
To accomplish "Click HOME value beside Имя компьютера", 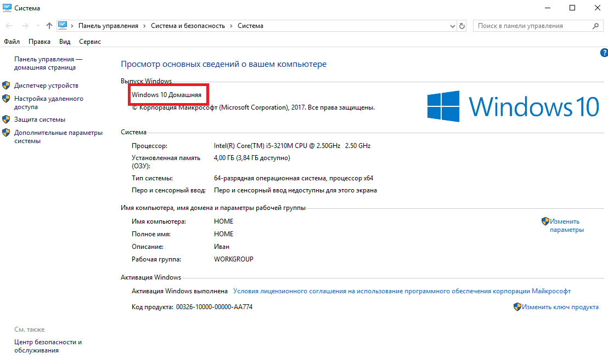I will (223, 221).
